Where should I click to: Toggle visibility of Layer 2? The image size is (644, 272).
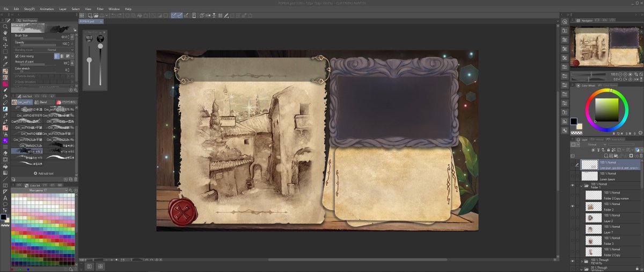(x=573, y=218)
